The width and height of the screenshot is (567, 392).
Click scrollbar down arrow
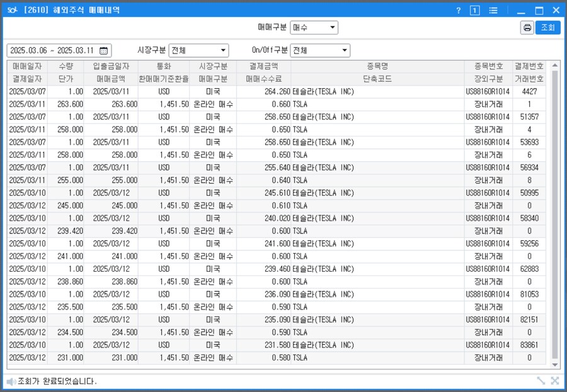click(554, 365)
